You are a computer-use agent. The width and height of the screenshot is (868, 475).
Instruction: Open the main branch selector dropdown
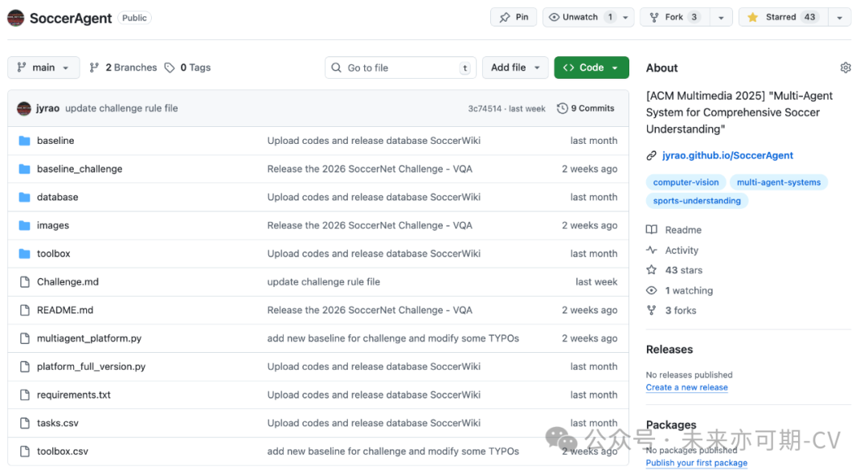click(x=43, y=68)
